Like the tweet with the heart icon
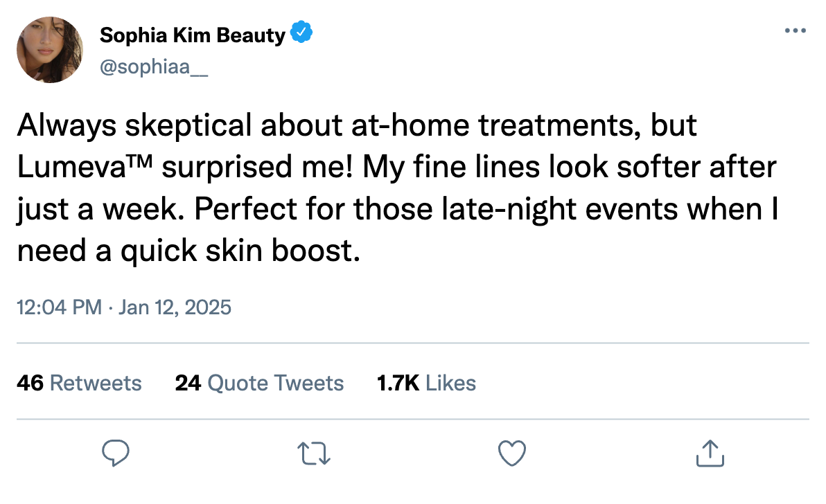The height and width of the screenshot is (504, 826). [x=512, y=453]
